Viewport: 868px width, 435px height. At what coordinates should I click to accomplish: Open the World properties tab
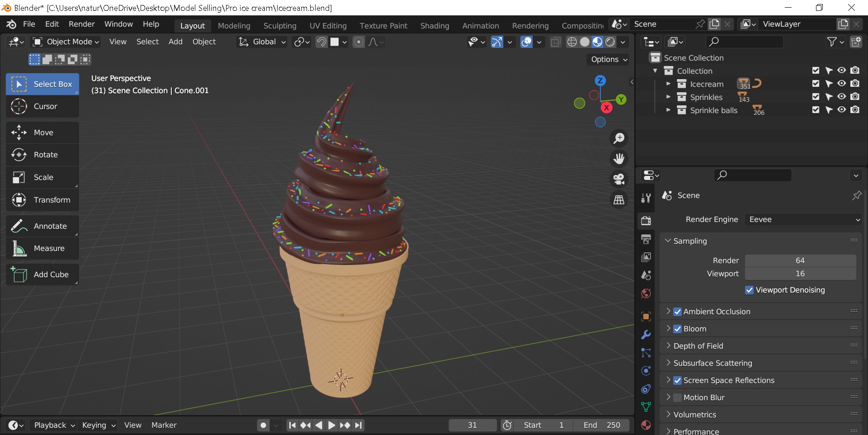pos(646,293)
